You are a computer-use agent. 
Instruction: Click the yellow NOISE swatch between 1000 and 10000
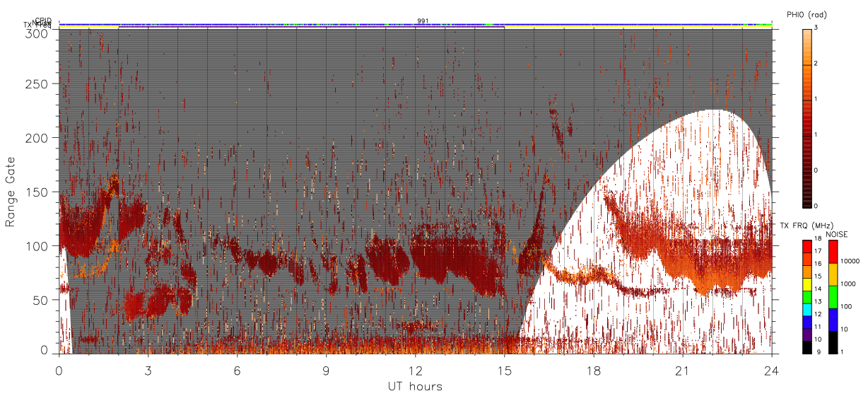(833, 274)
